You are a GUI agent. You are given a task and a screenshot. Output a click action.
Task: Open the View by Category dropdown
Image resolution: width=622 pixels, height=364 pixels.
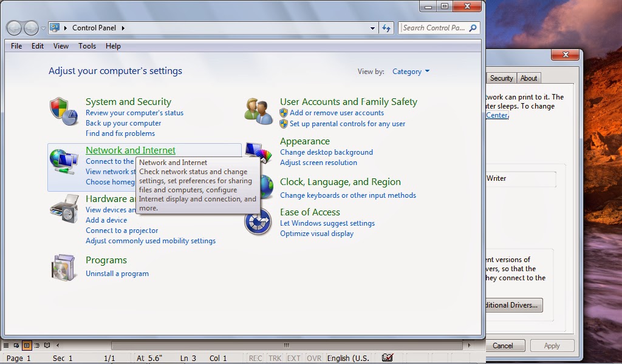[x=411, y=72]
